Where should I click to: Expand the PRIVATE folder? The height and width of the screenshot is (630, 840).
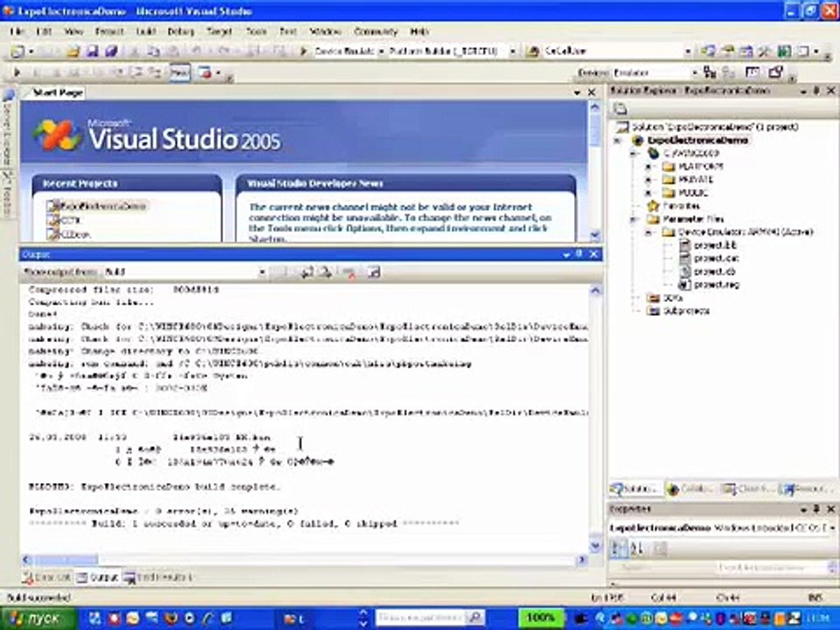(648, 180)
